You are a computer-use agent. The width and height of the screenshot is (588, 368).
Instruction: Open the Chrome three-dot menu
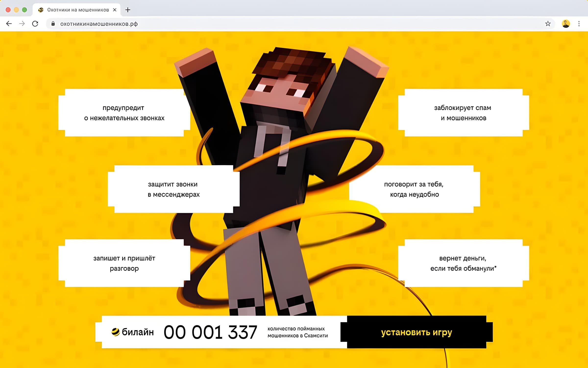(579, 24)
